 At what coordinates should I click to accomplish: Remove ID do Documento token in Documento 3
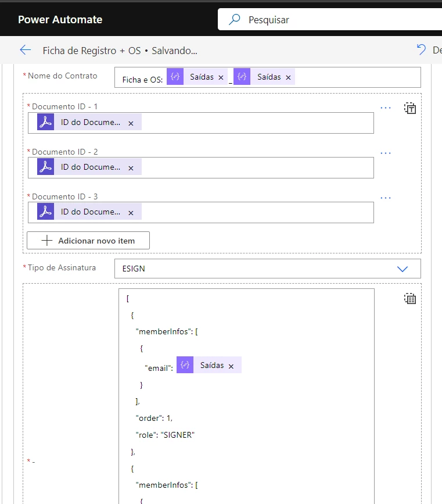[x=131, y=213]
